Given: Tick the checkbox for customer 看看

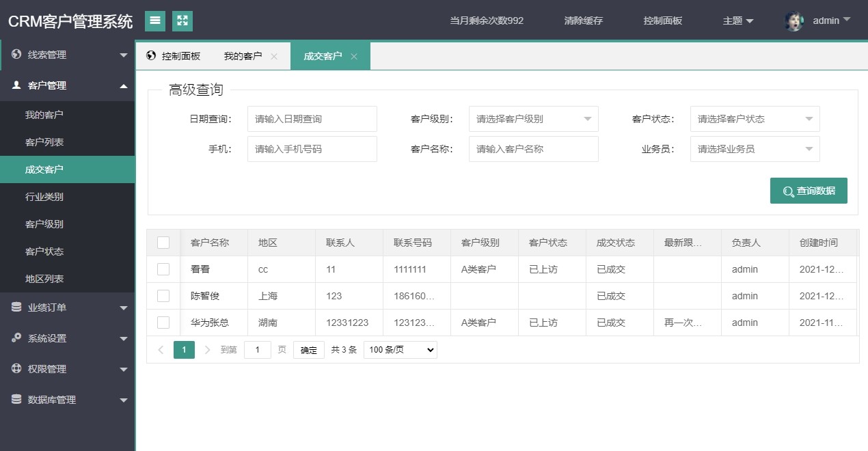Looking at the screenshot, I should (x=163, y=269).
